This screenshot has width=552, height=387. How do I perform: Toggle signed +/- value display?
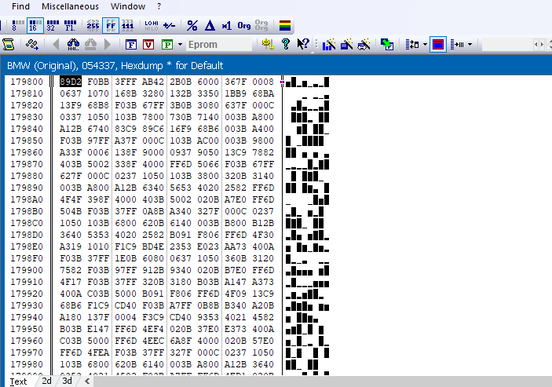coord(169,25)
